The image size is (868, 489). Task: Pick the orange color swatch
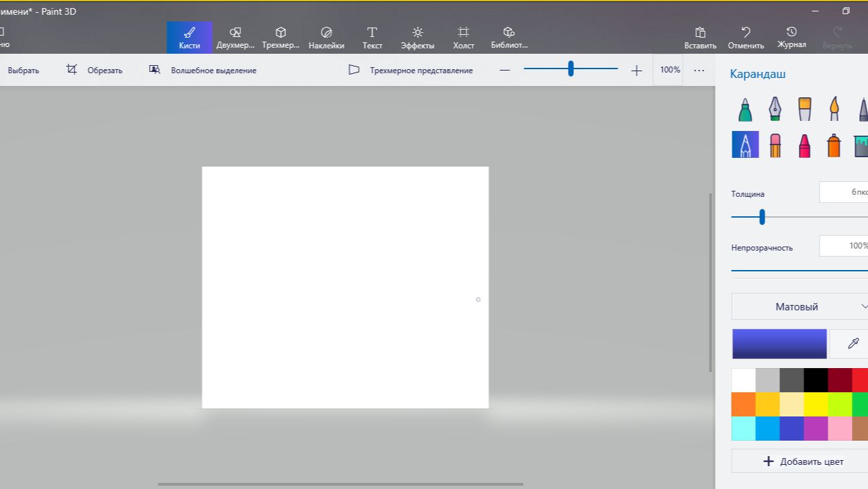(x=743, y=404)
